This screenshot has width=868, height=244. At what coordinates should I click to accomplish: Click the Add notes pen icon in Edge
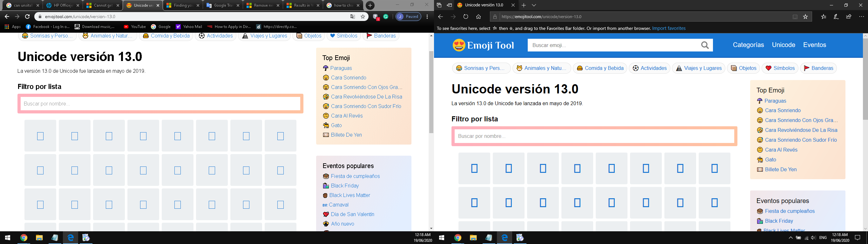pyautogui.click(x=836, y=17)
